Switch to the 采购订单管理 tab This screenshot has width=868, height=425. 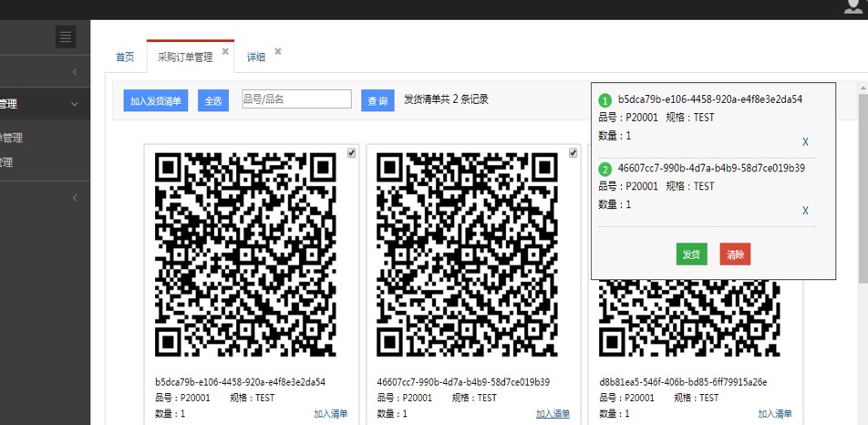[185, 57]
